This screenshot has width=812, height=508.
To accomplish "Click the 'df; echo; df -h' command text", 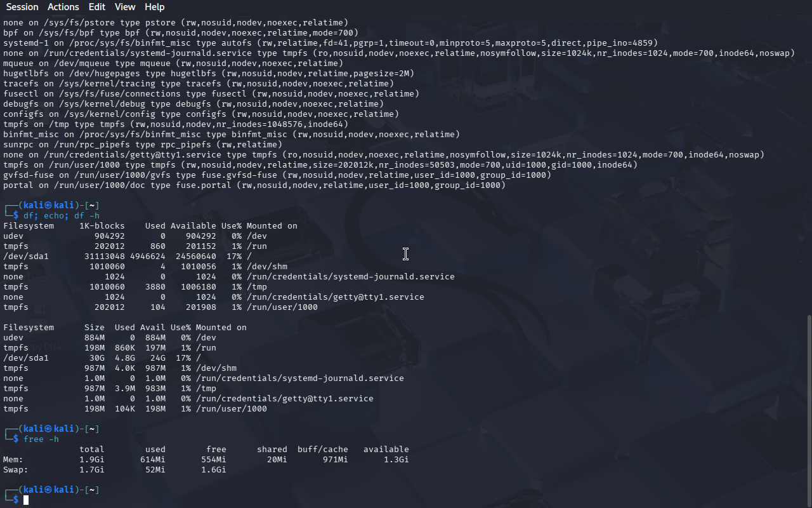I will click(x=62, y=216).
